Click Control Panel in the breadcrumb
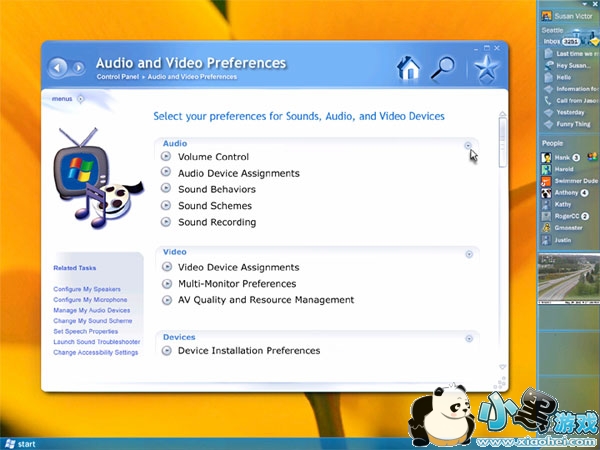This screenshot has height=450, width=600. pyautogui.click(x=119, y=77)
